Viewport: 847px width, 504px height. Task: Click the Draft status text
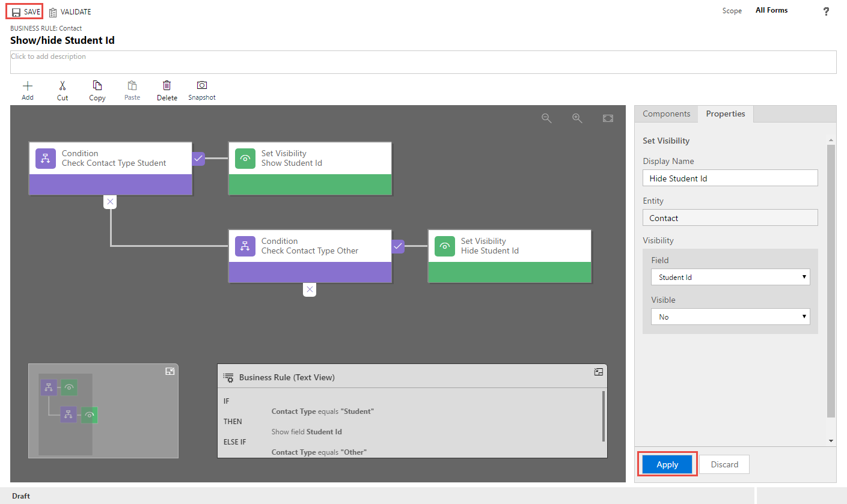coord(21,496)
